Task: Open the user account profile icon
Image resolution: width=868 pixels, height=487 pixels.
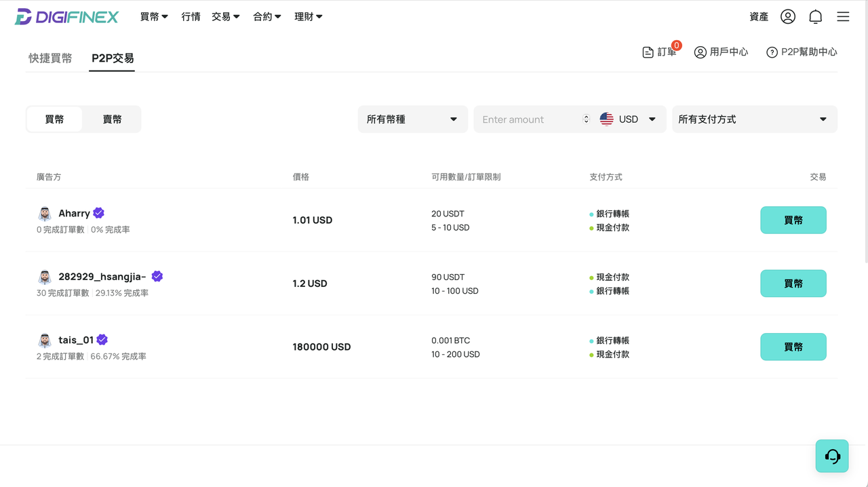Action: pyautogui.click(x=787, y=16)
